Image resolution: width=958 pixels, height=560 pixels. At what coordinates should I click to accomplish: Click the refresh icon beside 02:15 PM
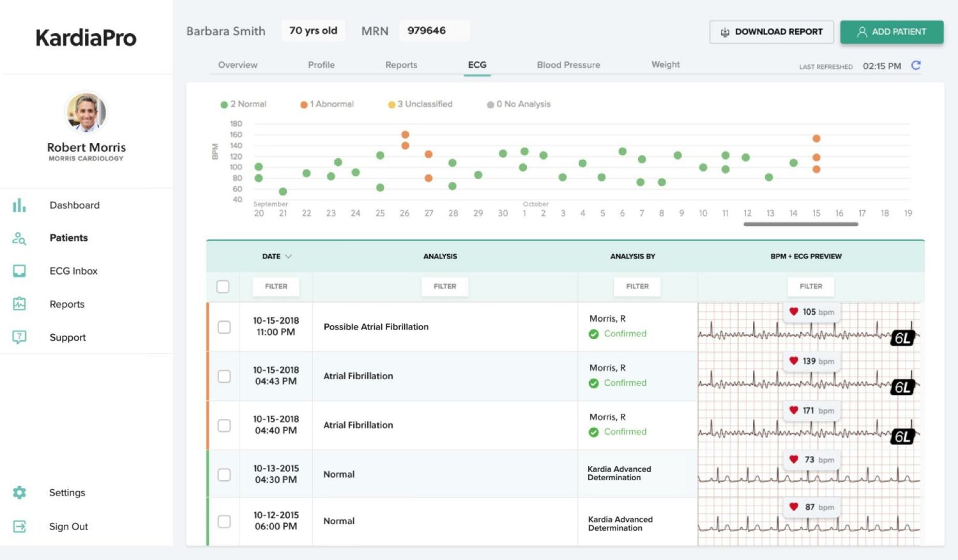click(x=916, y=65)
